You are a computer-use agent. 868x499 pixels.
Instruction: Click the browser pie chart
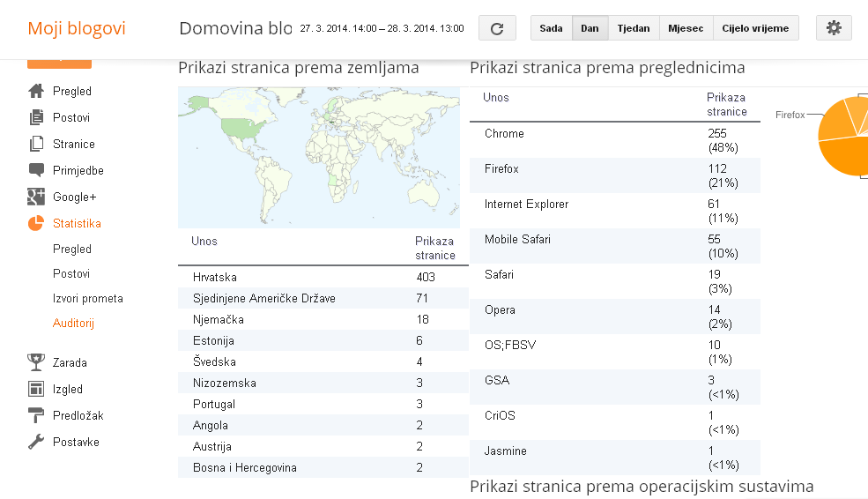point(844,136)
